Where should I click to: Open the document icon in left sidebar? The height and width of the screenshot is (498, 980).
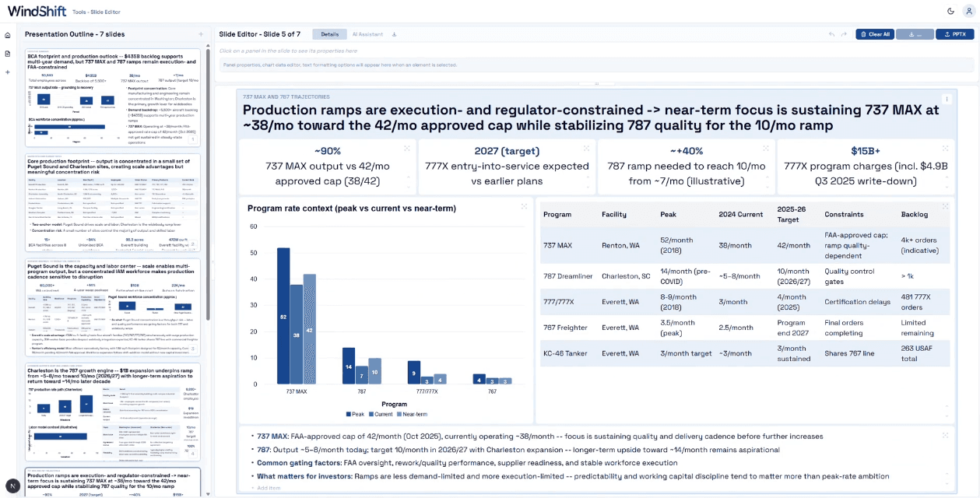coord(8,54)
